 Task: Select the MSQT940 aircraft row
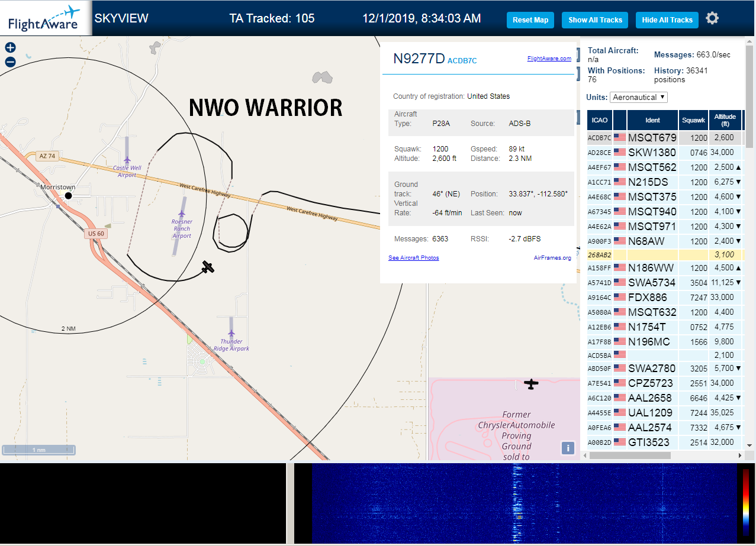pos(664,212)
